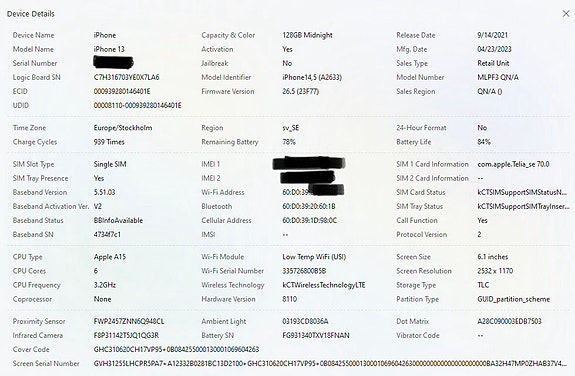Click the Protocol Version label

[x=421, y=234]
